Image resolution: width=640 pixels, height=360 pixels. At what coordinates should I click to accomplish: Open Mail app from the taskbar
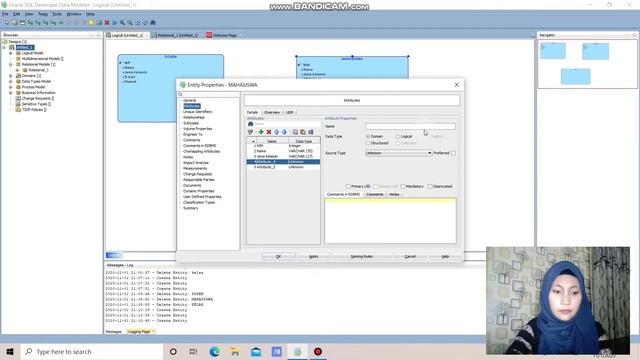tap(256, 351)
